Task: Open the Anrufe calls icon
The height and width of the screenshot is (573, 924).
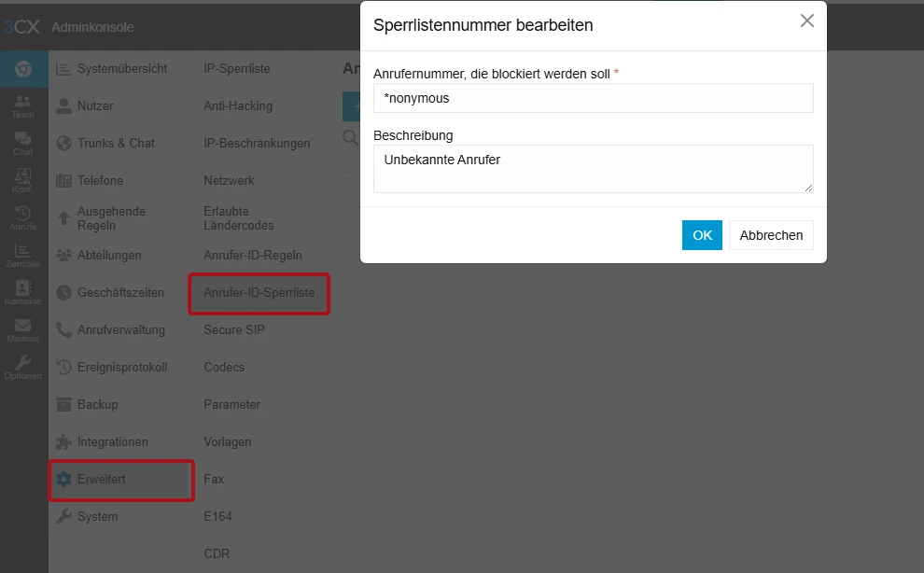Action: (23, 217)
